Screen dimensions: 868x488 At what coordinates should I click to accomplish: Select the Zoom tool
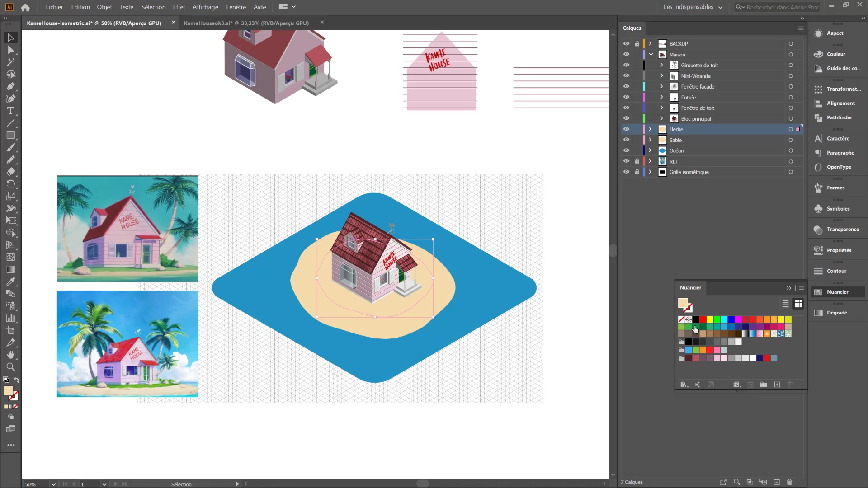coord(11,367)
